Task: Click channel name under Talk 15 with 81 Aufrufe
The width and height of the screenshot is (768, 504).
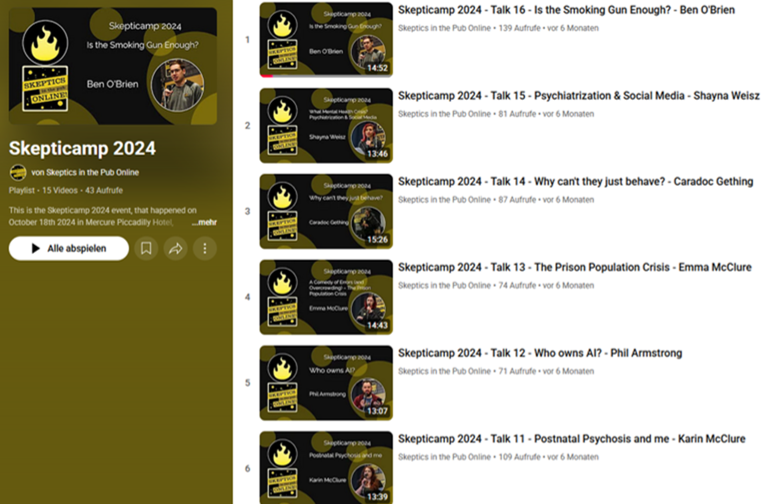Action: [444, 114]
